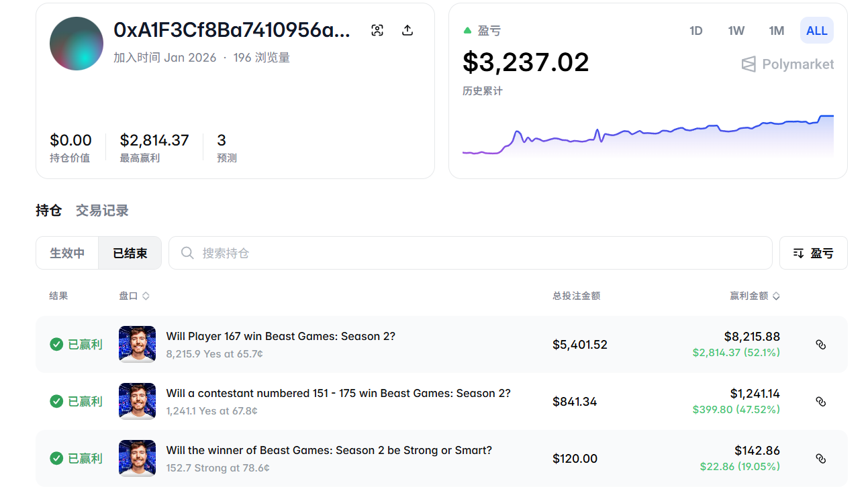Select the 已结束 positions filter
This screenshot has height=503, width=868.
[x=130, y=254]
